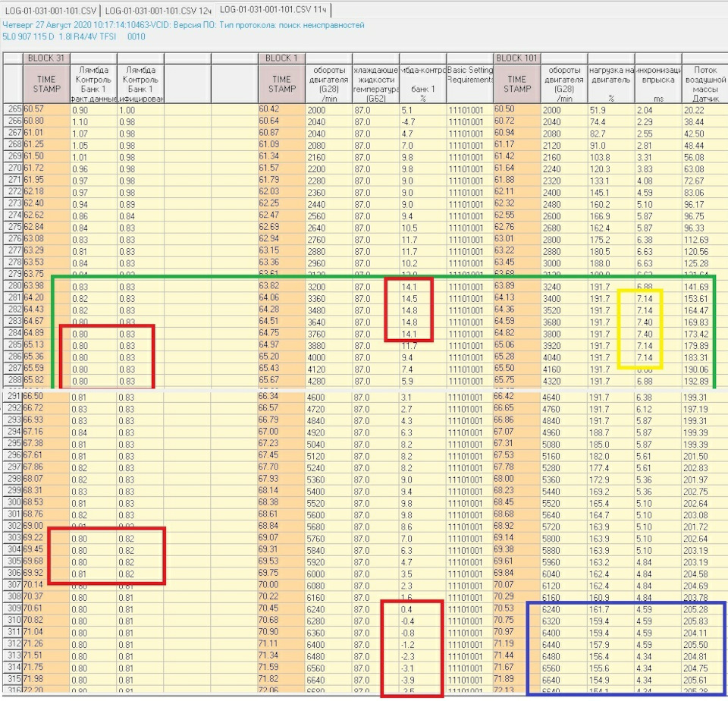Select row header 295
Screen dimensions: 728x701
pos(13,444)
